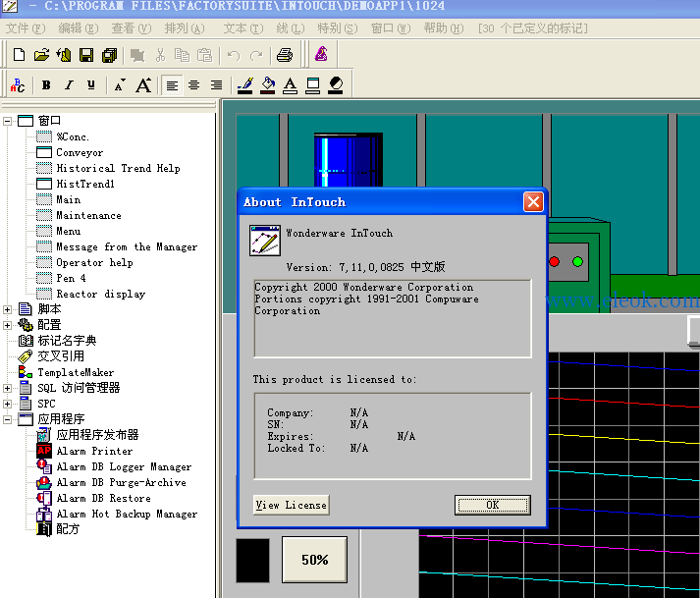The image size is (700, 598).
Task: Open the Text Color picker
Action: tap(291, 84)
